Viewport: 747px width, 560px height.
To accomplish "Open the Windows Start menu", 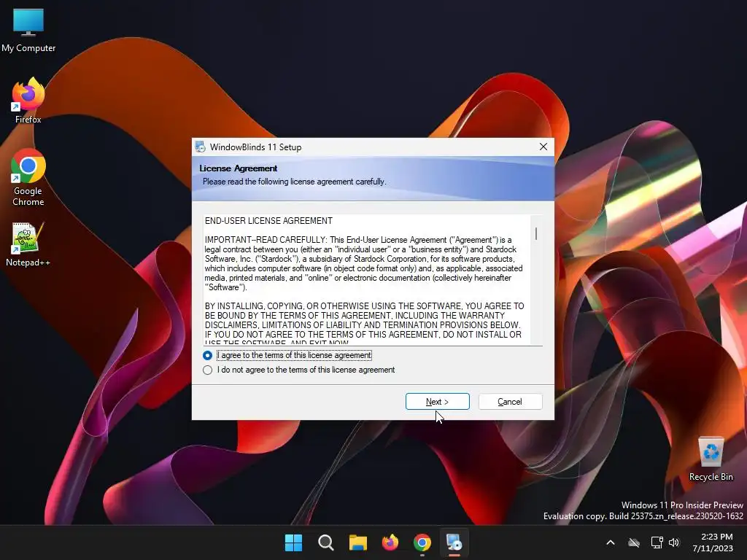I will [293, 542].
